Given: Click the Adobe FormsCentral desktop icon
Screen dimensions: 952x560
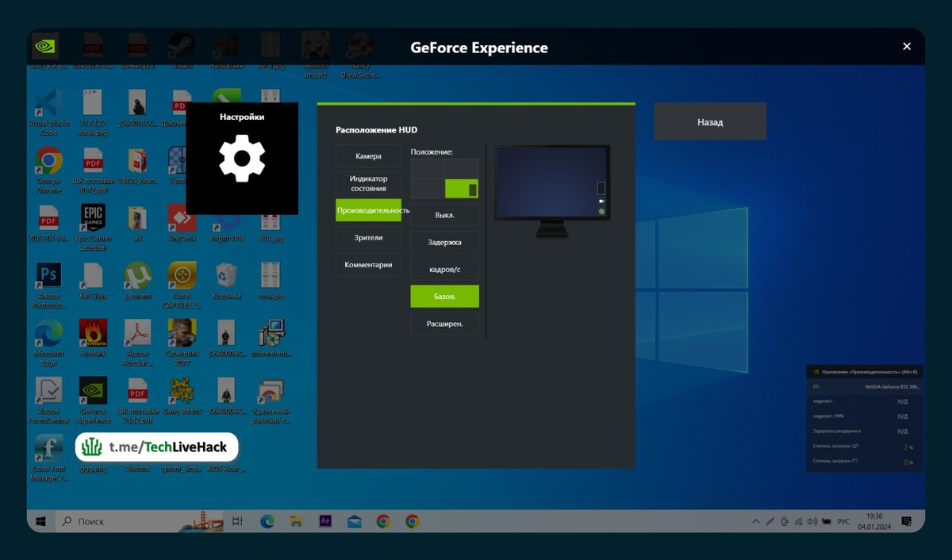Looking at the screenshot, I should pos(48,399).
